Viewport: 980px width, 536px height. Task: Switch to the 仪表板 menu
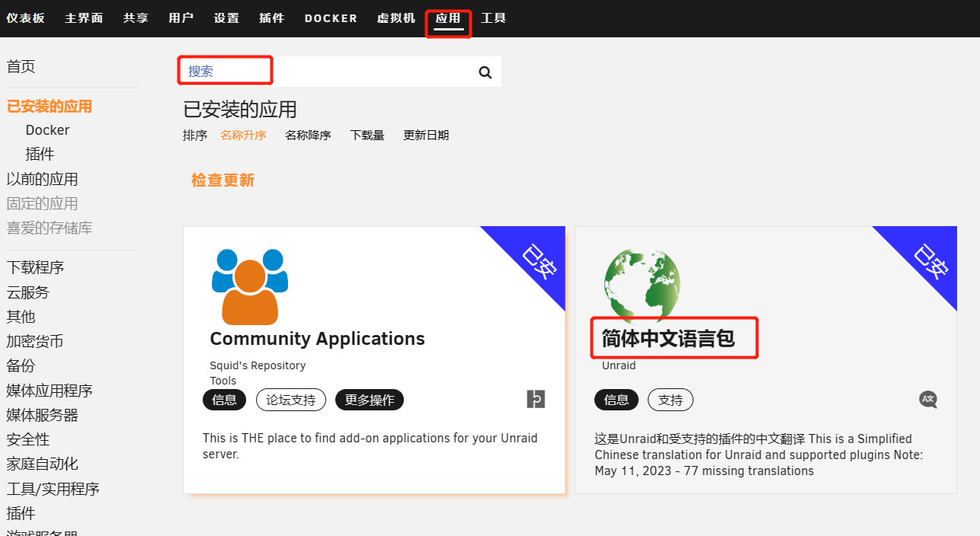(26, 18)
